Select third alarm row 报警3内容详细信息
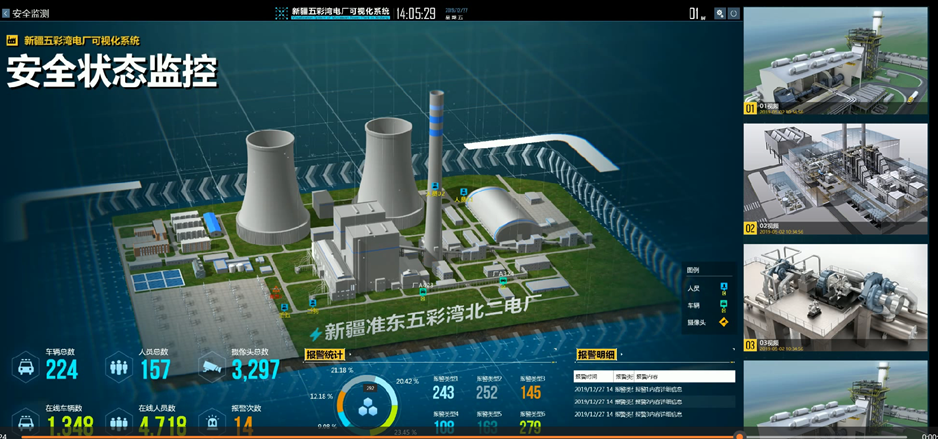The height and width of the screenshot is (439, 938). (x=654, y=414)
